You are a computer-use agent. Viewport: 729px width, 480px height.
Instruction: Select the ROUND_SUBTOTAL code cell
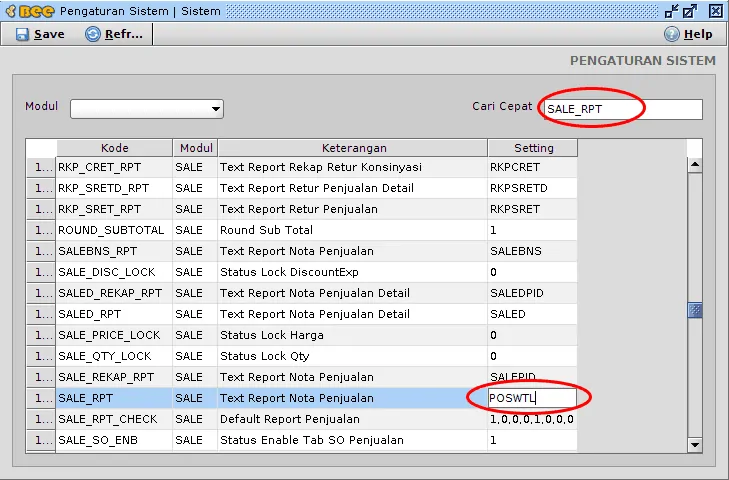114,230
